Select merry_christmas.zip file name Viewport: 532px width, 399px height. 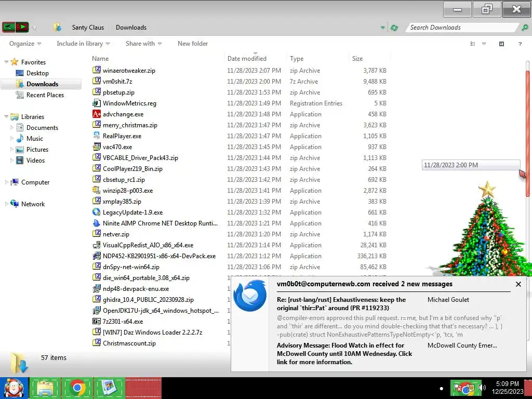pyautogui.click(x=130, y=125)
